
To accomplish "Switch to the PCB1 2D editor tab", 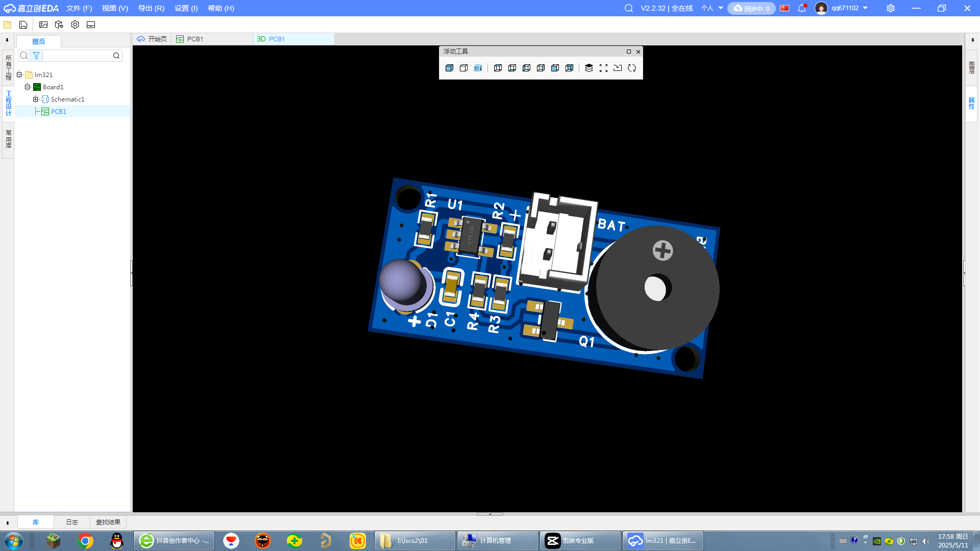I will point(194,39).
